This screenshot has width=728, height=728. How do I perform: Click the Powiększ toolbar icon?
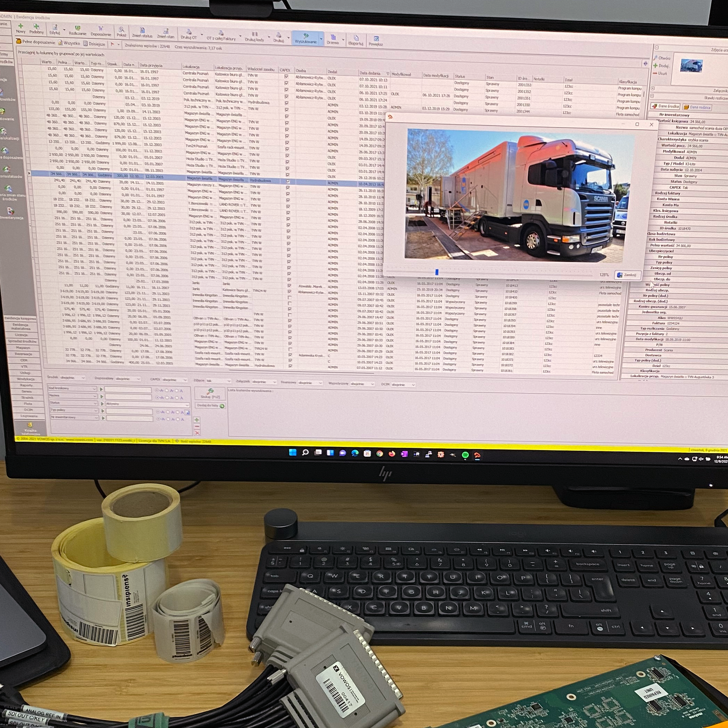[376, 39]
